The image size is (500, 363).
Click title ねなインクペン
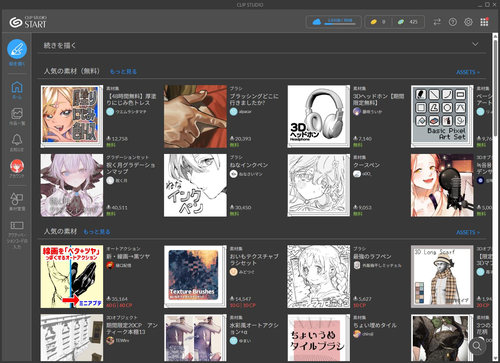[249, 165]
